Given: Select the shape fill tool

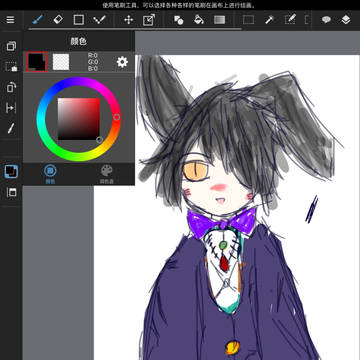Looking at the screenshot, I should pos(178,20).
